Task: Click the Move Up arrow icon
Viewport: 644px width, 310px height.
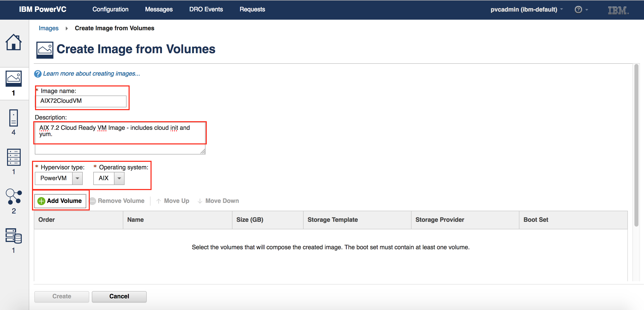Action: (x=159, y=201)
